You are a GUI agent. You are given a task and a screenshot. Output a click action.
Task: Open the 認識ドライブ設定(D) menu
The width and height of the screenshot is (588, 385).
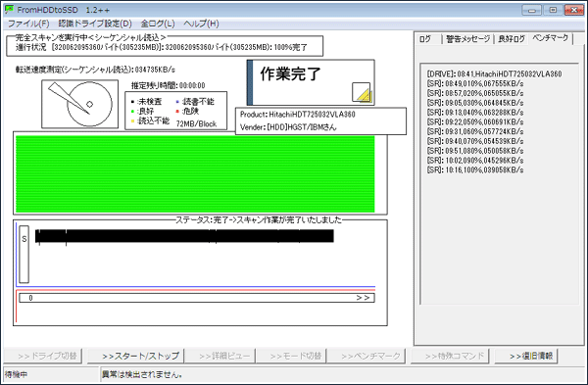tap(95, 24)
